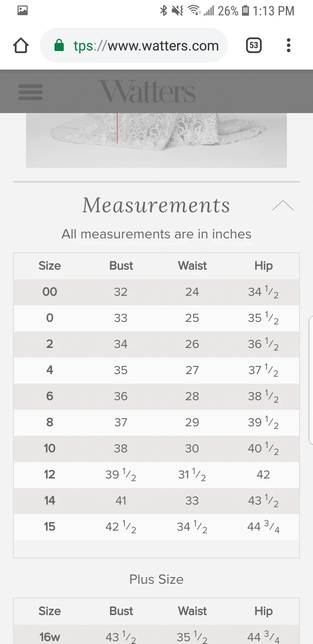Viewport: 313px width, 644px height.
Task: Tap the Bluetooth status icon
Action: [163, 11]
